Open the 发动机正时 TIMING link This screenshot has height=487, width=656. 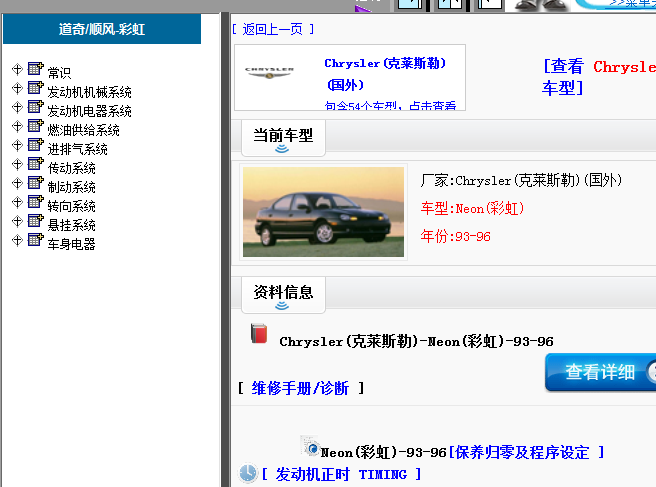[x=342, y=474]
